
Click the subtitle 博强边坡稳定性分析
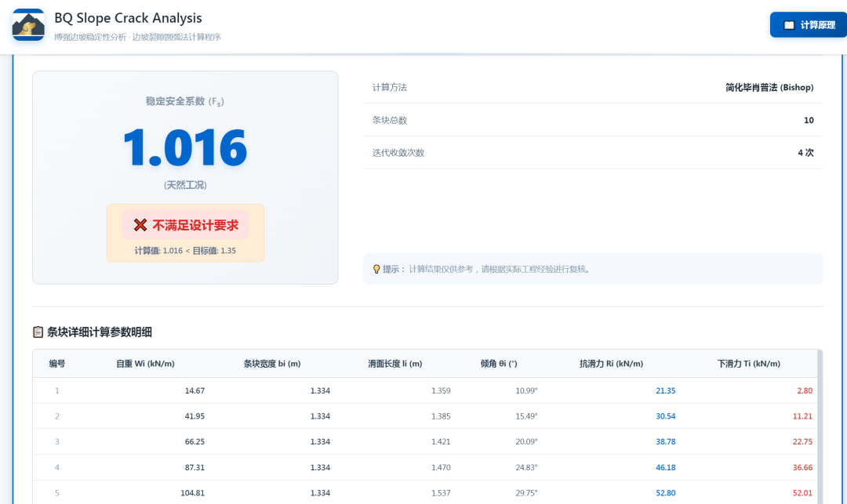(90, 38)
